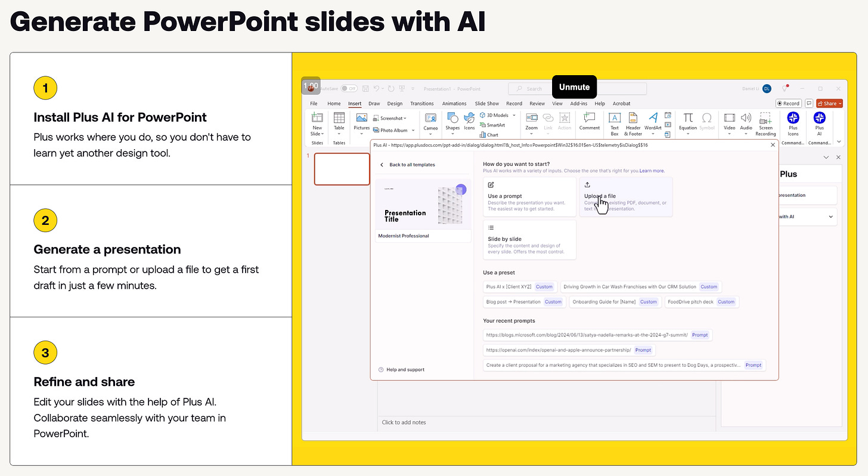Select the Driving Growth in Car Wash preset
The width and height of the screenshot is (868, 476).
click(x=641, y=287)
